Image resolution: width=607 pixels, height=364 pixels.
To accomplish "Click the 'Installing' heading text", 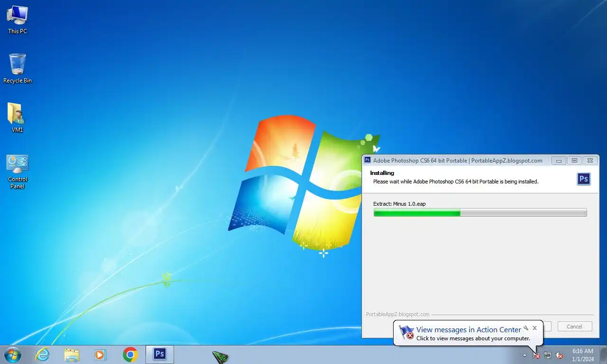I will (x=382, y=173).
